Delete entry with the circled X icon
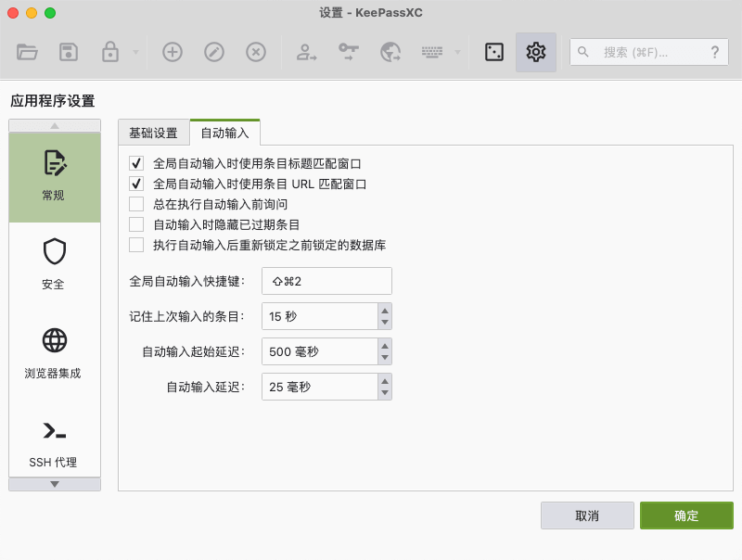This screenshot has width=742, height=560. point(256,52)
